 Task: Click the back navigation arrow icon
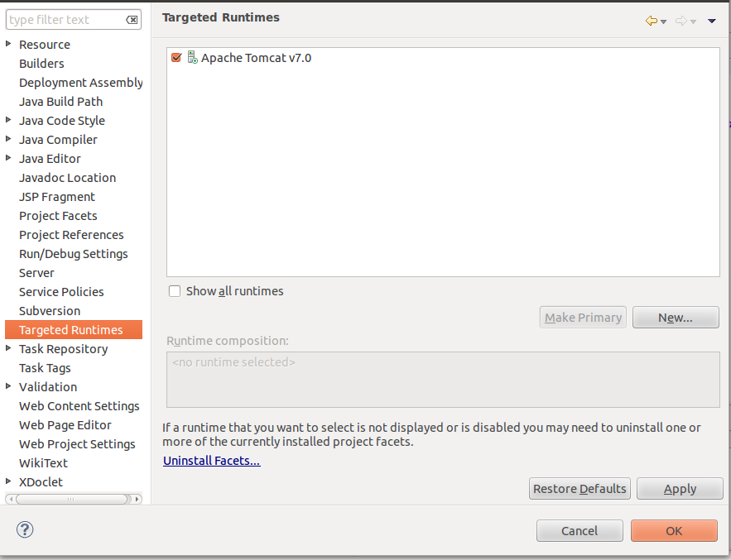[x=652, y=21]
